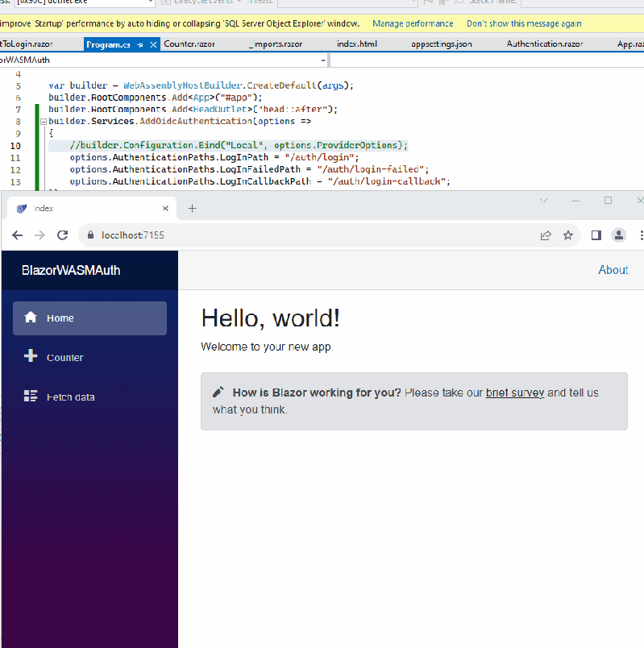Open the browser profile avatar
The image size is (644, 648).
click(x=619, y=235)
